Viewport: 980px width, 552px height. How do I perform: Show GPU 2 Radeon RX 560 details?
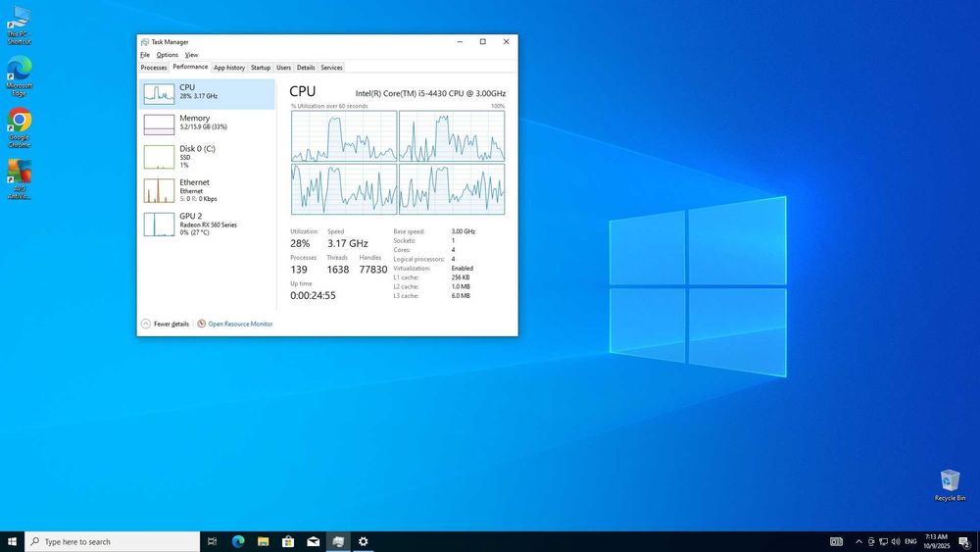pyautogui.click(x=207, y=224)
